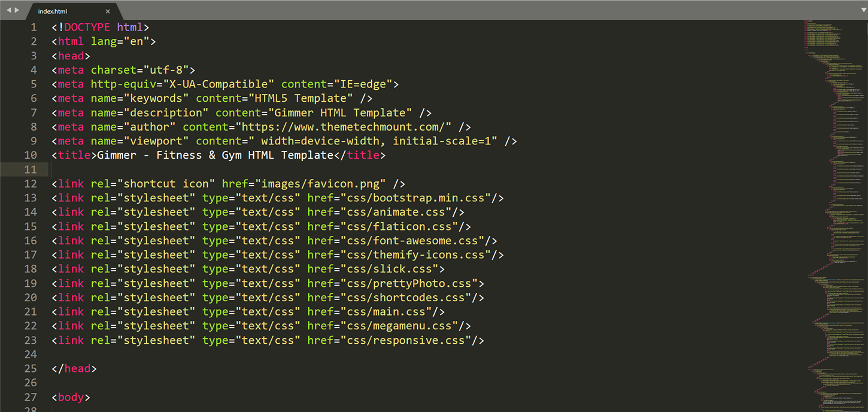Click the "css/responsive.css" href value
868x412 pixels.
coord(406,341)
